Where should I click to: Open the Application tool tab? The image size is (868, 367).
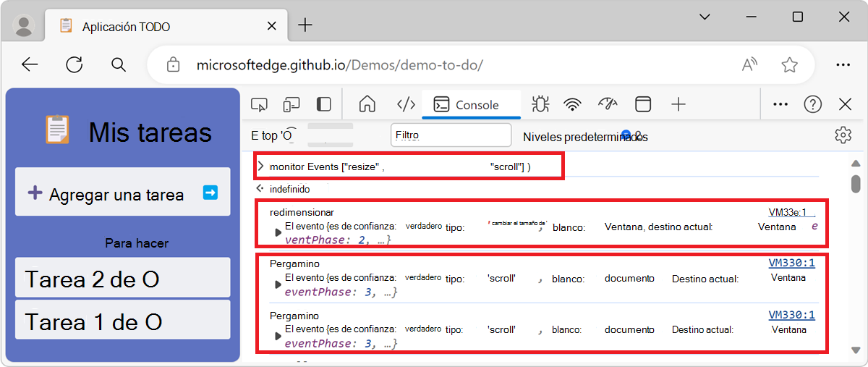pos(642,105)
